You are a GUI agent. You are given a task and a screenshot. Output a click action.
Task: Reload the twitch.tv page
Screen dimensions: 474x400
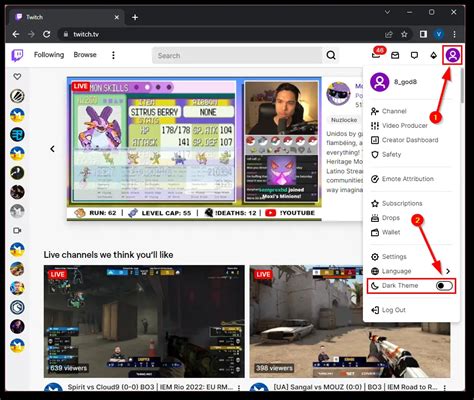(x=47, y=34)
